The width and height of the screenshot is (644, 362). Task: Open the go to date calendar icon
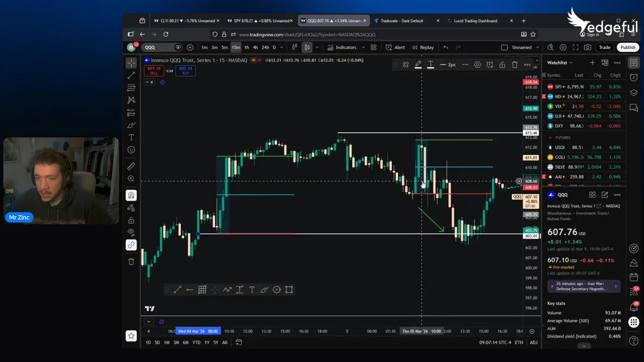tap(238, 342)
